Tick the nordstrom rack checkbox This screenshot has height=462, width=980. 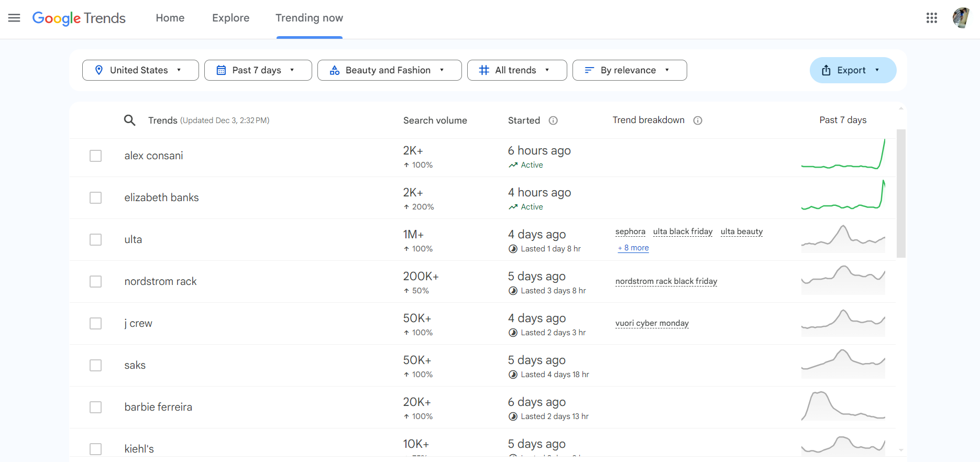(95, 281)
